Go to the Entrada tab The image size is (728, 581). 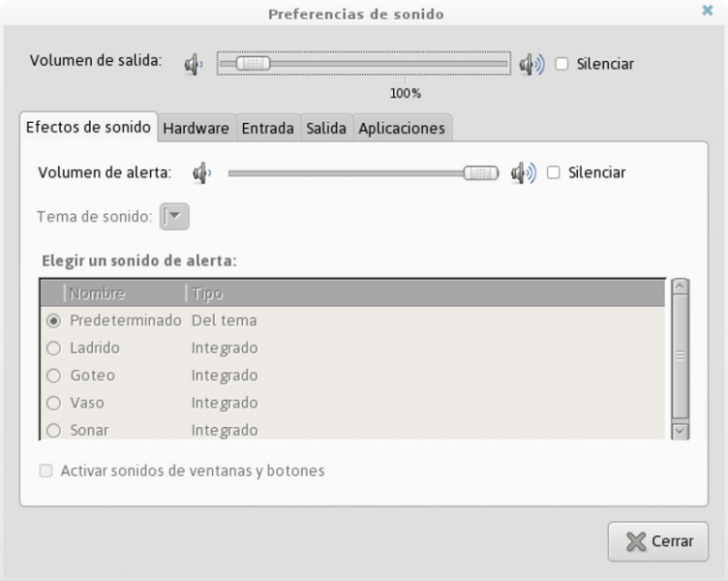(x=268, y=128)
